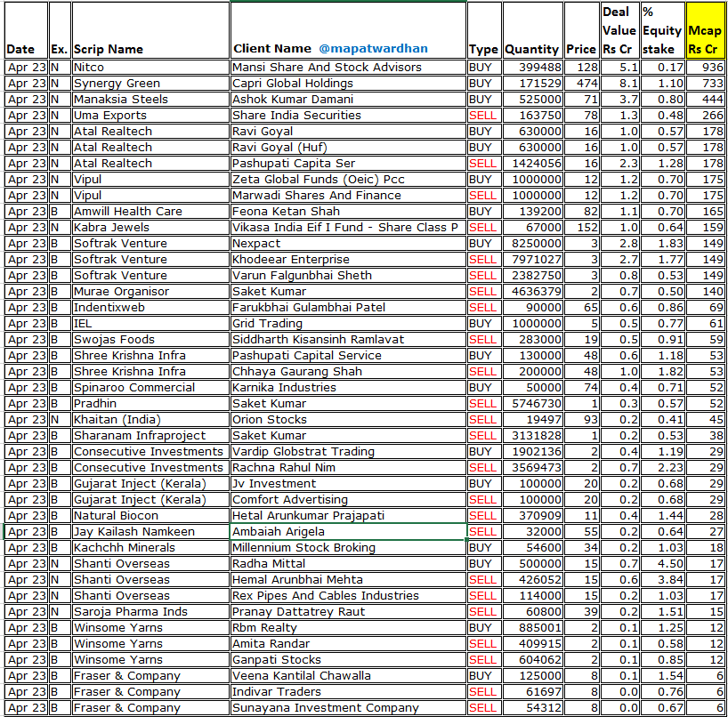Image resolution: width=728 pixels, height=717 pixels.
Task: Select the Kabra Jewels cell
Action: [x=150, y=228]
